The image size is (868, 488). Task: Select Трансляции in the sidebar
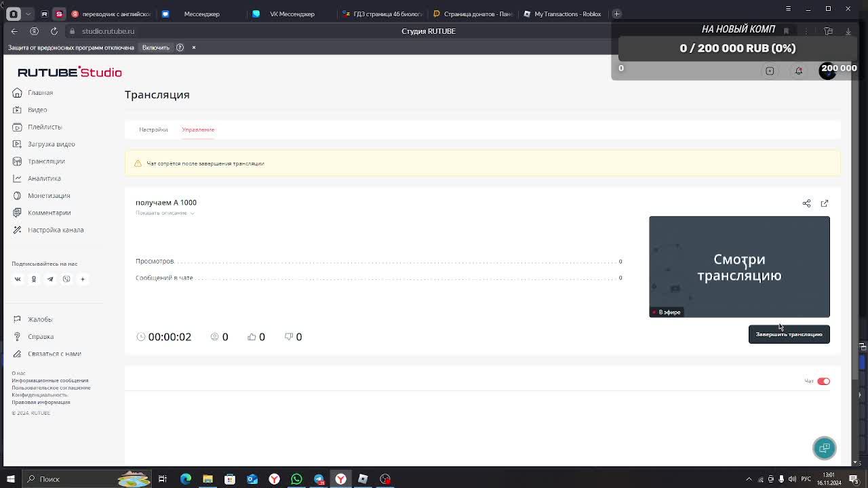click(x=39, y=161)
